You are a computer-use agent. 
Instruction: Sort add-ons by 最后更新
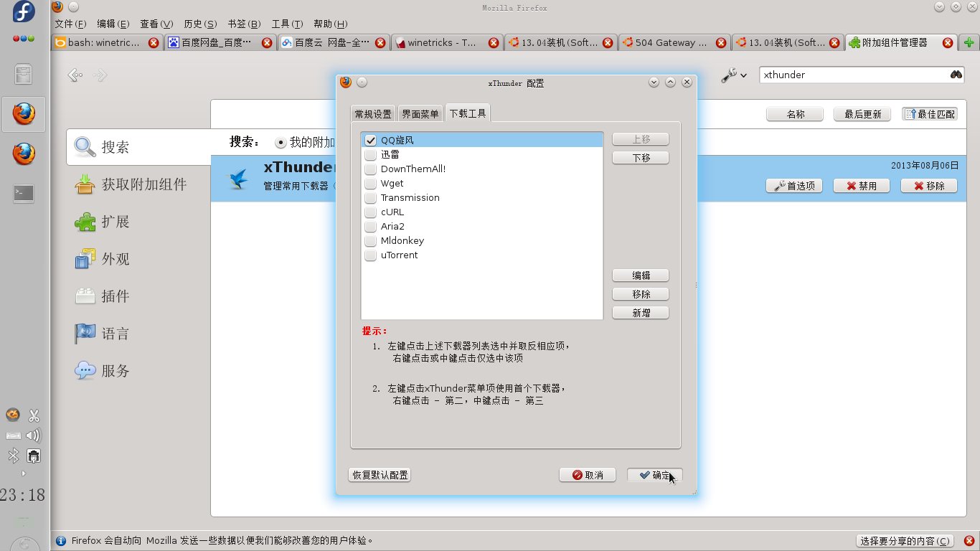coord(862,114)
